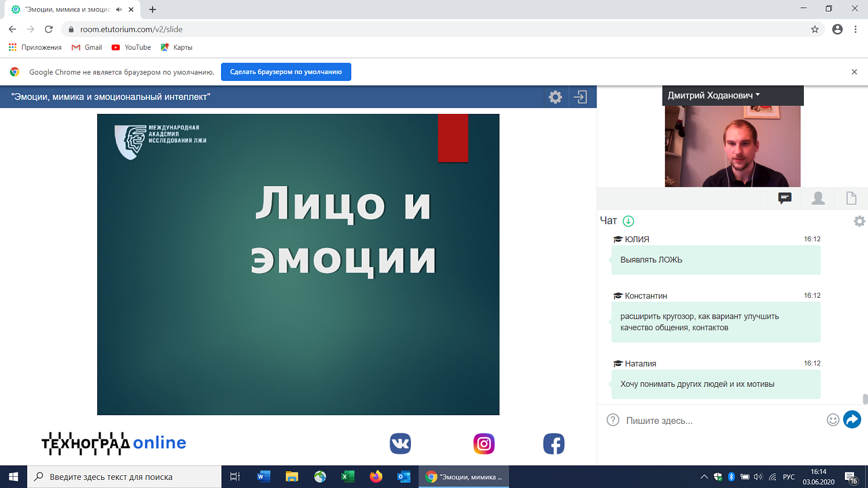Viewport: 868px width, 488px height.
Task: Open File Explorer from the taskbar
Action: (x=292, y=477)
